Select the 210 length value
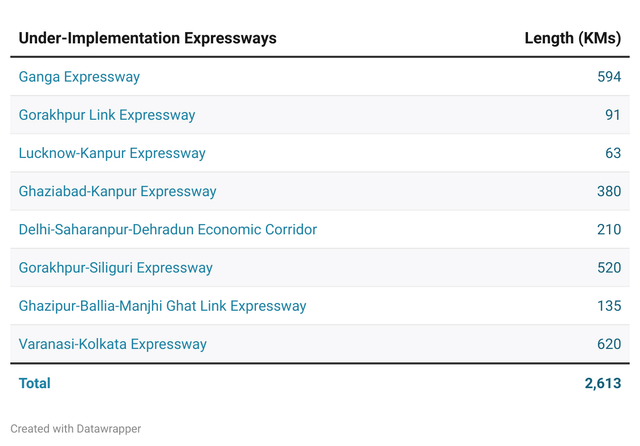Viewport: 640px width, 446px height. [x=609, y=229]
